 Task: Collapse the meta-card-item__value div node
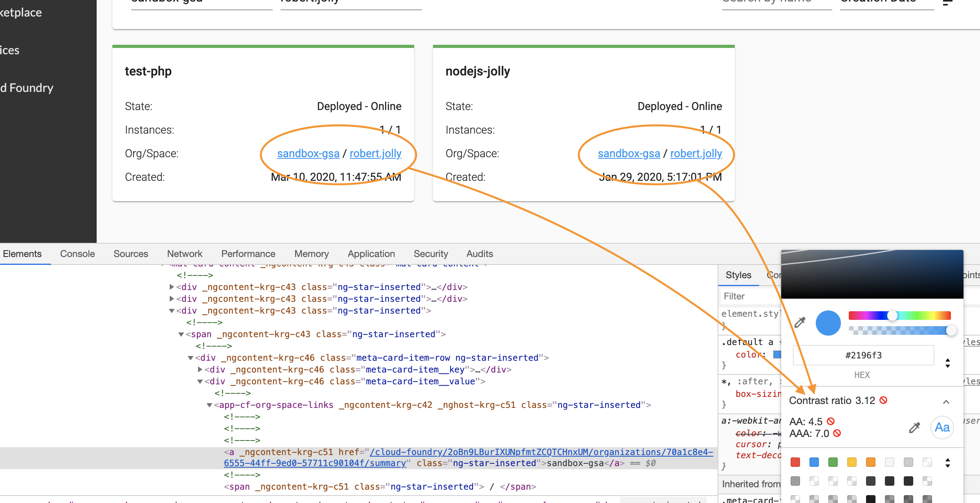pyautogui.click(x=200, y=382)
